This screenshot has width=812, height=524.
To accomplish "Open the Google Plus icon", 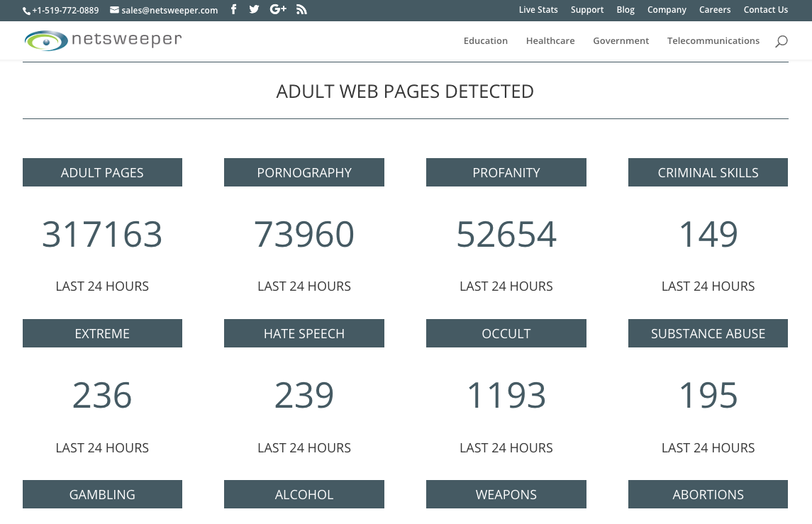I will (278, 9).
